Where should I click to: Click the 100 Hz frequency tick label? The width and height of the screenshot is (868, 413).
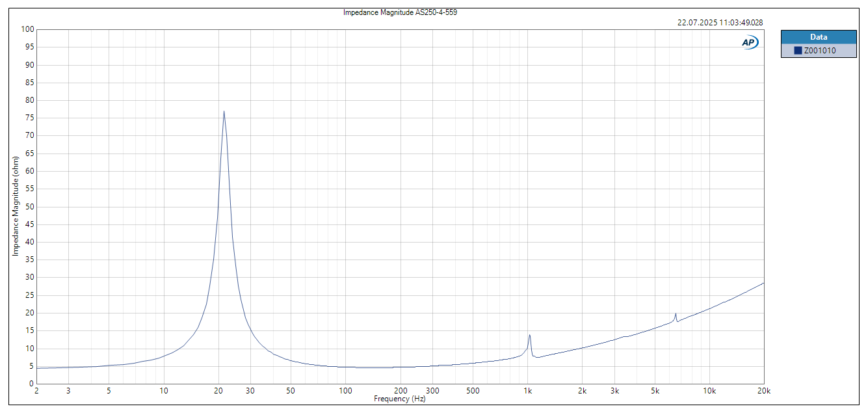click(345, 390)
